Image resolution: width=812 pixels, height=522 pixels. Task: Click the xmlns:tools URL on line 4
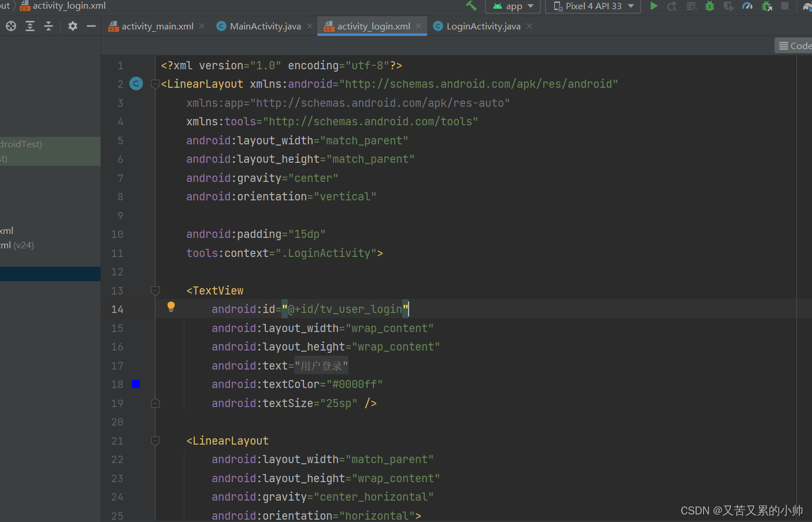[x=370, y=122]
